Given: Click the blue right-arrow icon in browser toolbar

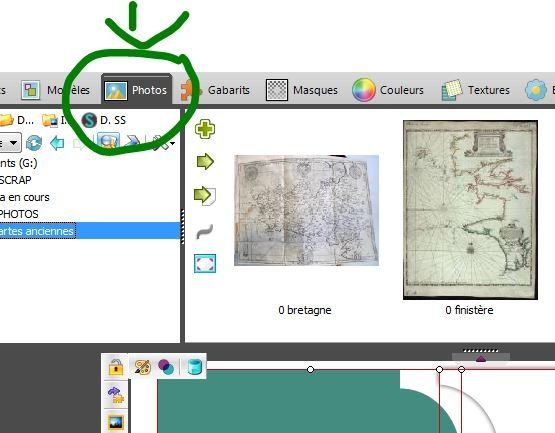Looking at the screenshot, I should [133, 142].
